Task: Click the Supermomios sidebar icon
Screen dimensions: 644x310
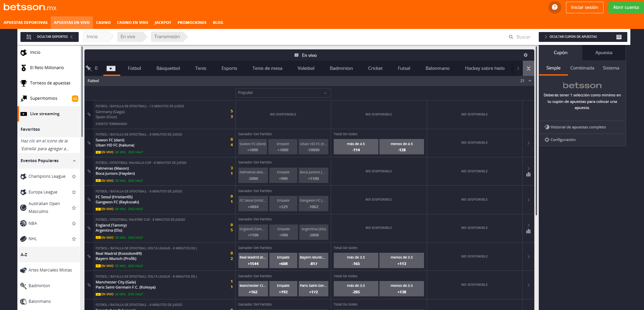Action: click(23, 98)
